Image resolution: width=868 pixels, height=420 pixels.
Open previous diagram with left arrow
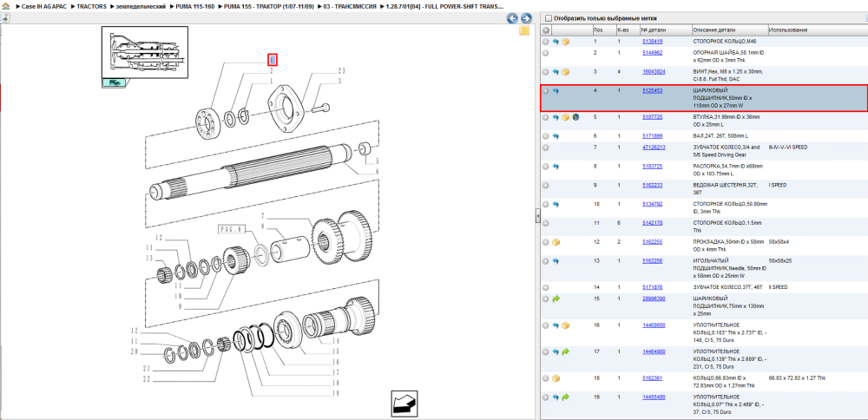point(513,18)
